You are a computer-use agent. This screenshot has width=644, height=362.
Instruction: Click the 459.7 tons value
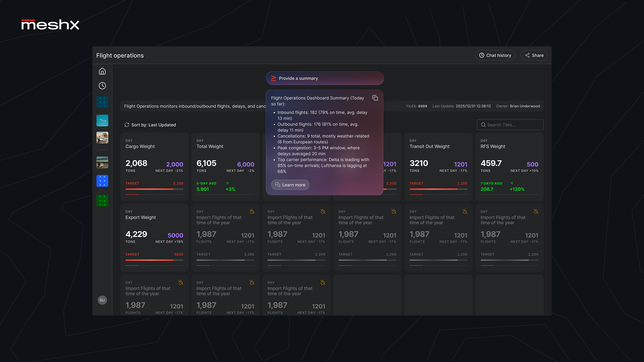pos(491,163)
